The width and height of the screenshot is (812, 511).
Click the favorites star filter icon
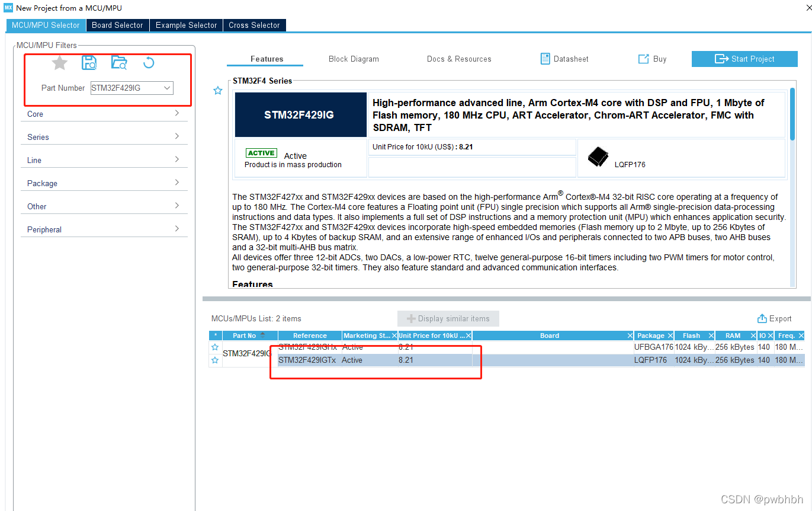[60, 63]
